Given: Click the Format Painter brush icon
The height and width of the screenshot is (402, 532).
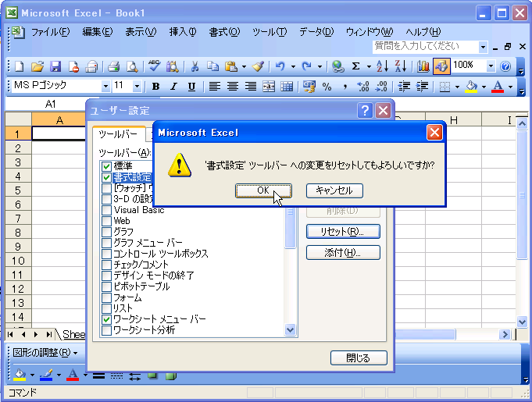Looking at the screenshot, I should [x=258, y=66].
